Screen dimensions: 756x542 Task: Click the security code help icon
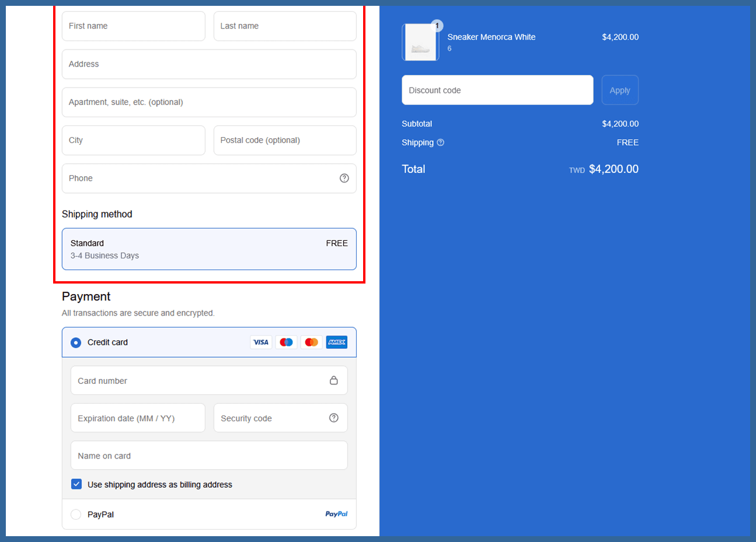pyautogui.click(x=334, y=418)
